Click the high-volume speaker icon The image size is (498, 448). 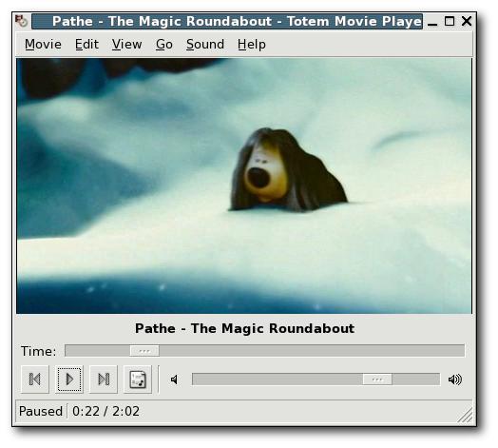[455, 380]
